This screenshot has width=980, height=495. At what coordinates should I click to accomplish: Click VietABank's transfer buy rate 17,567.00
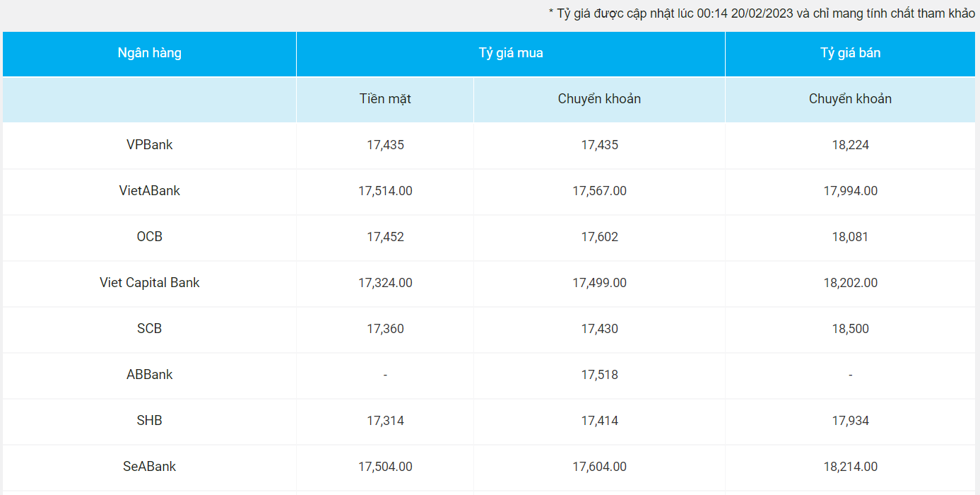click(599, 191)
